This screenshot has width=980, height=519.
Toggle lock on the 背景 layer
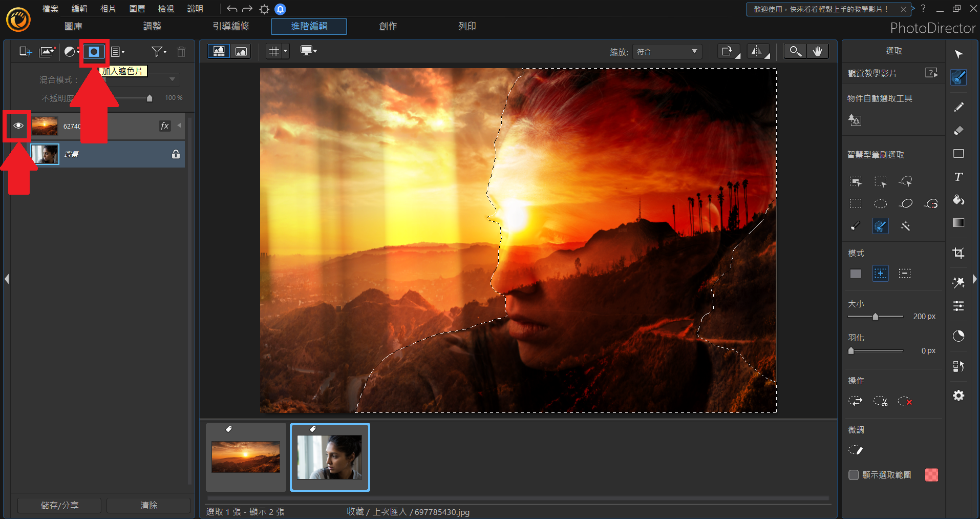coord(176,154)
